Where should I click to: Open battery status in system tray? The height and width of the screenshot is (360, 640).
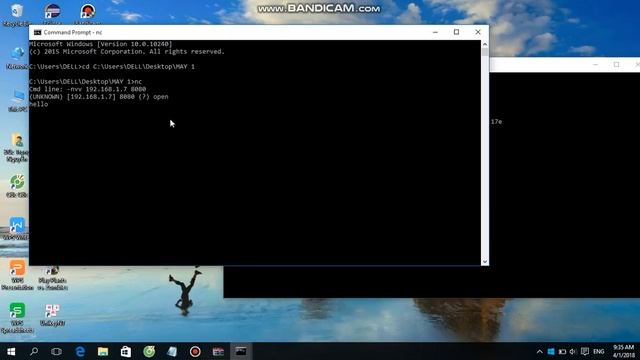click(562, 351)
